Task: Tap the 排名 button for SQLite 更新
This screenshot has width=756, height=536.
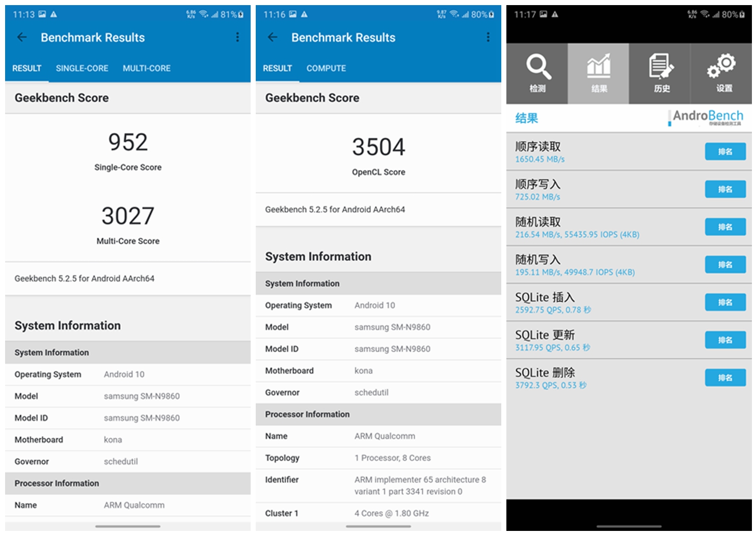Action: pos(725,340)
